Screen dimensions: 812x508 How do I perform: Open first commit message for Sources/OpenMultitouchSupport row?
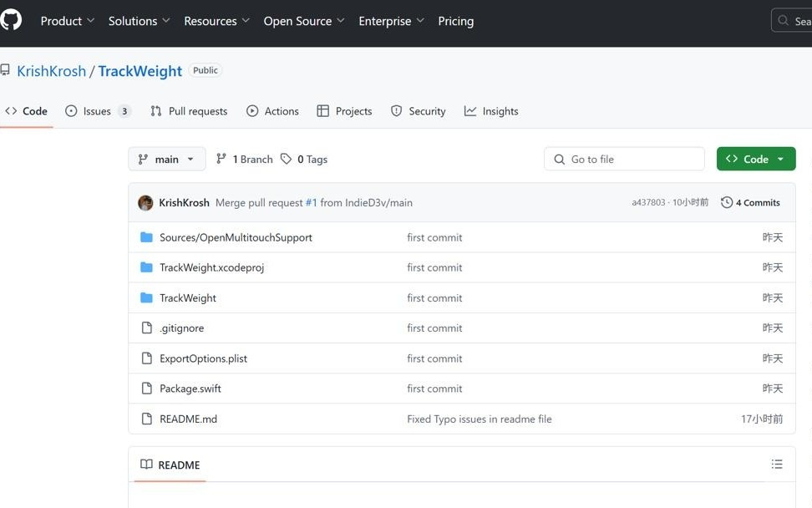tap(434, 237)
